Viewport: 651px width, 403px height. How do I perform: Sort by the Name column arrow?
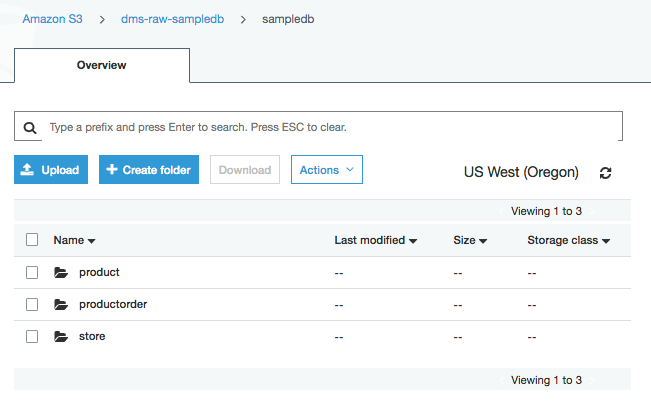(92, 241)
